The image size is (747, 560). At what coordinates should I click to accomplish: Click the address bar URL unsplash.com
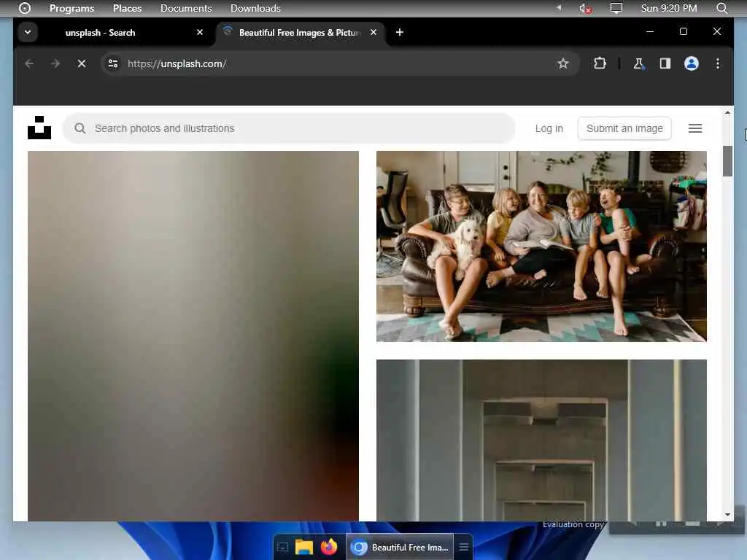(x=177, y=64)
